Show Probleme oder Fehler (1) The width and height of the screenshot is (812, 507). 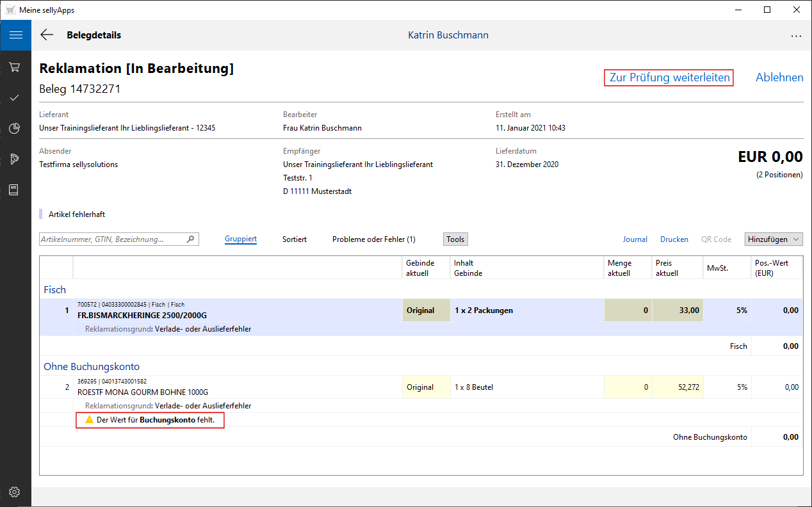click(373, 239)
